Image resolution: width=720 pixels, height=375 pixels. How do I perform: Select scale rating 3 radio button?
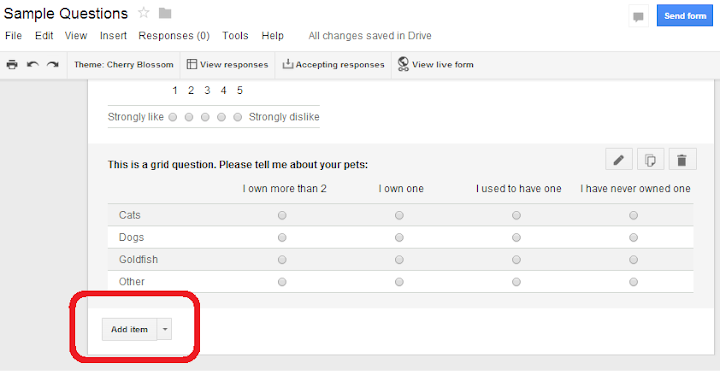coord(205,117)
